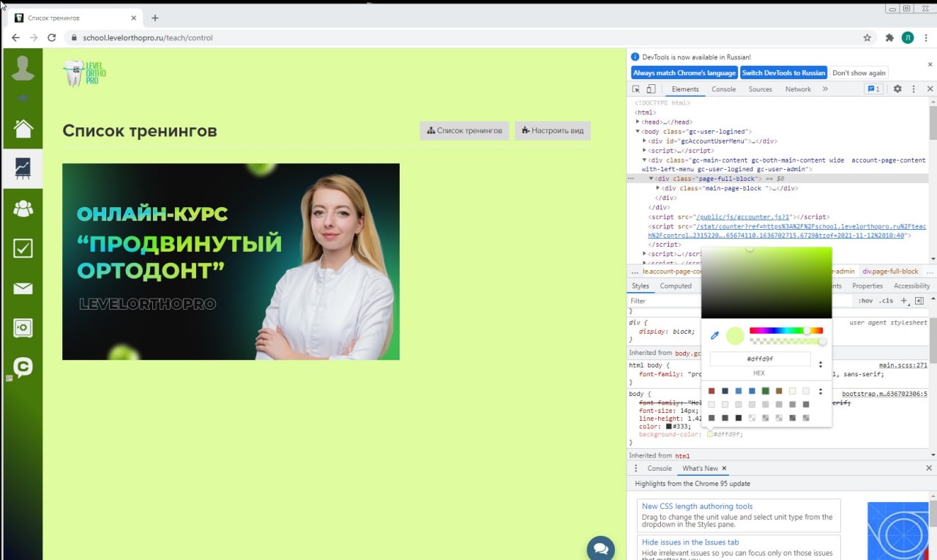Viewport: 937px width, 560px height.
Task: Click the #dffd9f hex input field
Action: 760,359
